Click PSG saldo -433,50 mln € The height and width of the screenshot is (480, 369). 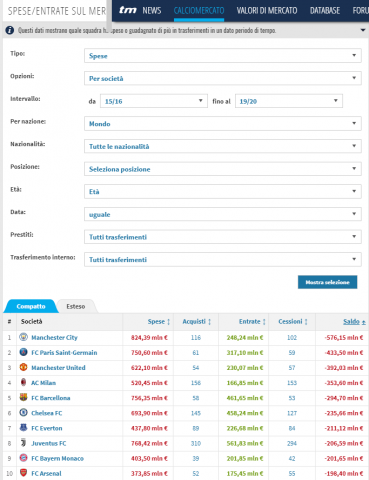(344, 352)
